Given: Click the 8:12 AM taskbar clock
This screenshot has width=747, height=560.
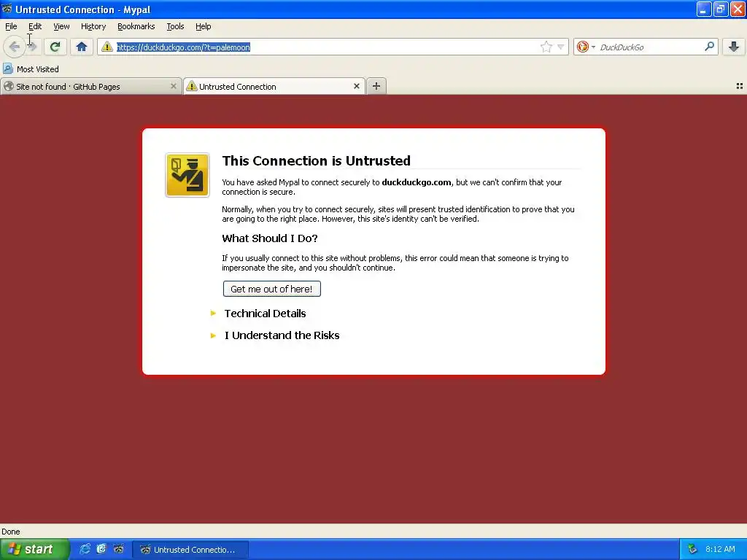Looking at the screenshot, I should [x=720, y=549].
